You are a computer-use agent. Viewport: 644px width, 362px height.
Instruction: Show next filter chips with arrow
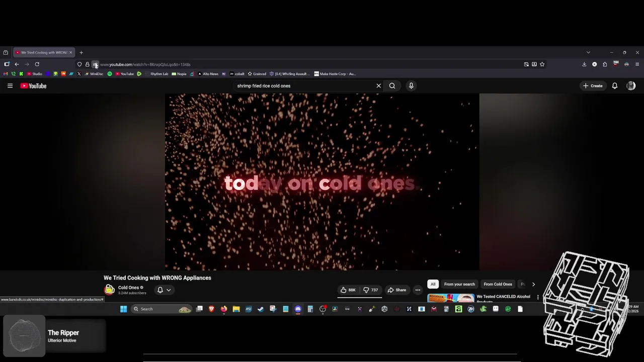(x=533, y=284)
